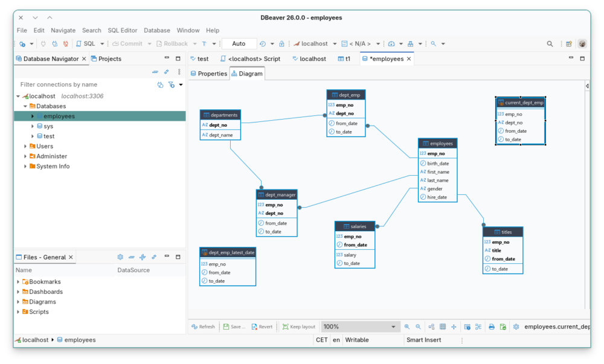Expand the System Info folder

25,166
